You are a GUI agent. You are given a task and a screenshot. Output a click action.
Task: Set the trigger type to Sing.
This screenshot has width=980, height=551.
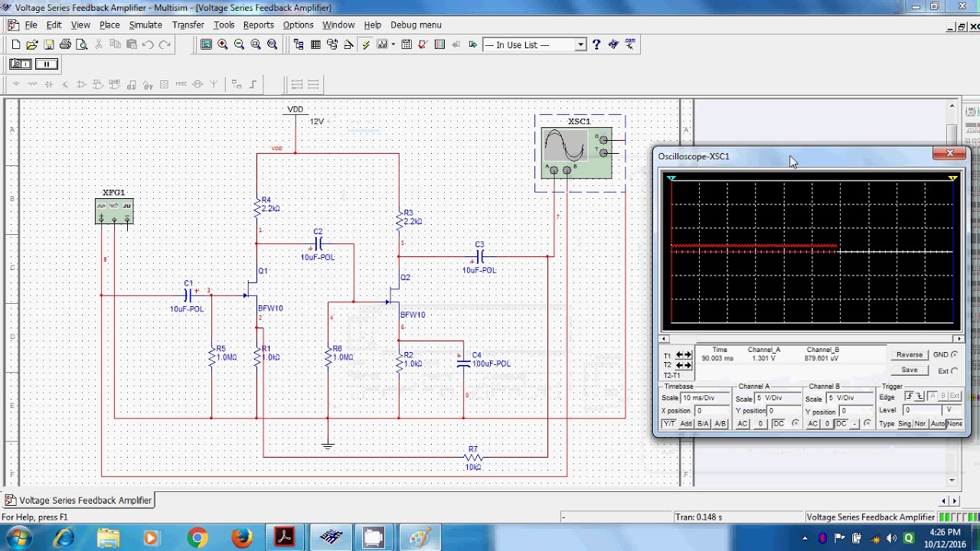coord(905,424)
